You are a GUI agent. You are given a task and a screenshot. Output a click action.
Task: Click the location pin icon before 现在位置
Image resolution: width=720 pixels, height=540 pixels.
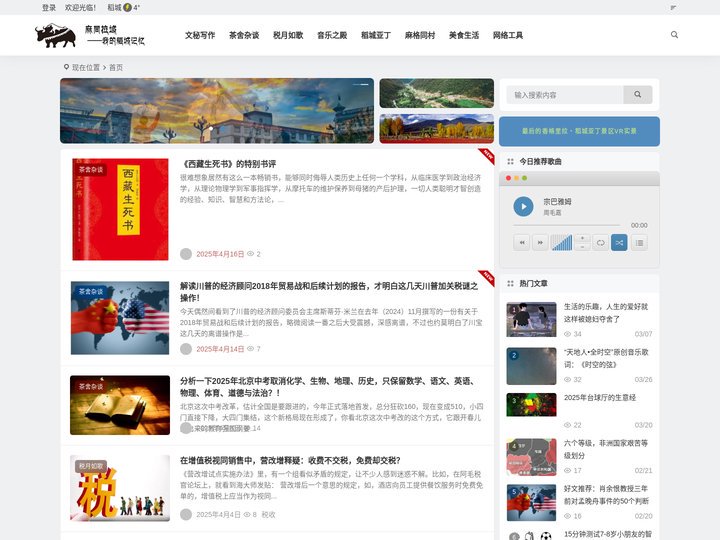[66, 67]
